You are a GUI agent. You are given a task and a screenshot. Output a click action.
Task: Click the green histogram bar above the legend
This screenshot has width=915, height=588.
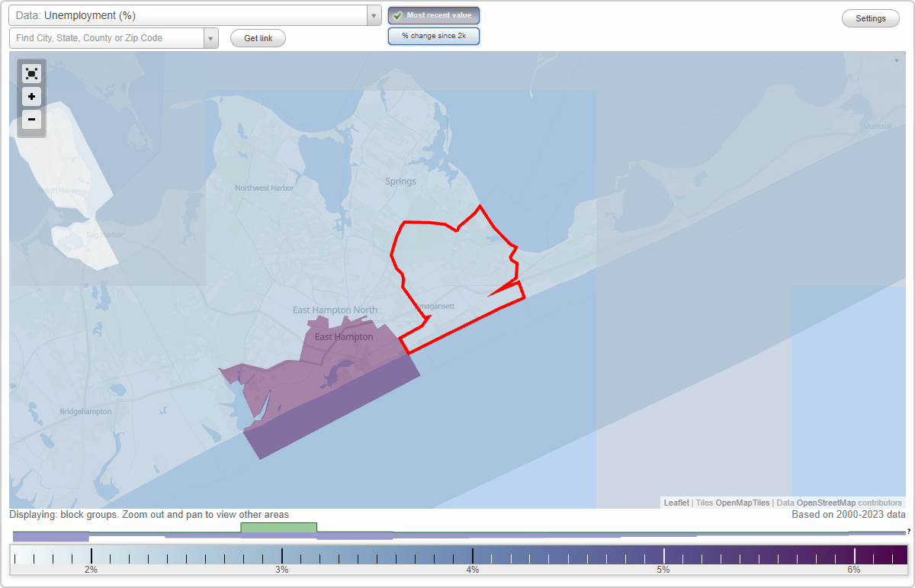(x=278, y=526)
